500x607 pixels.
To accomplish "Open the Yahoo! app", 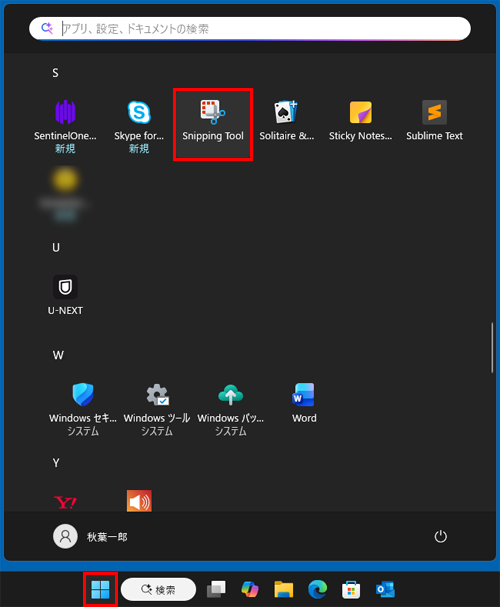I will (x=65, y=502).
